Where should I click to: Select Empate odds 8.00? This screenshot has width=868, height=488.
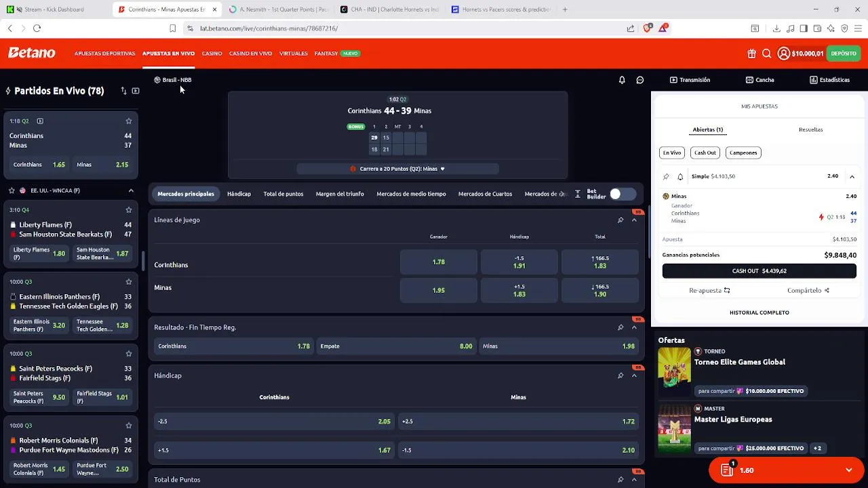click(397, 346)
